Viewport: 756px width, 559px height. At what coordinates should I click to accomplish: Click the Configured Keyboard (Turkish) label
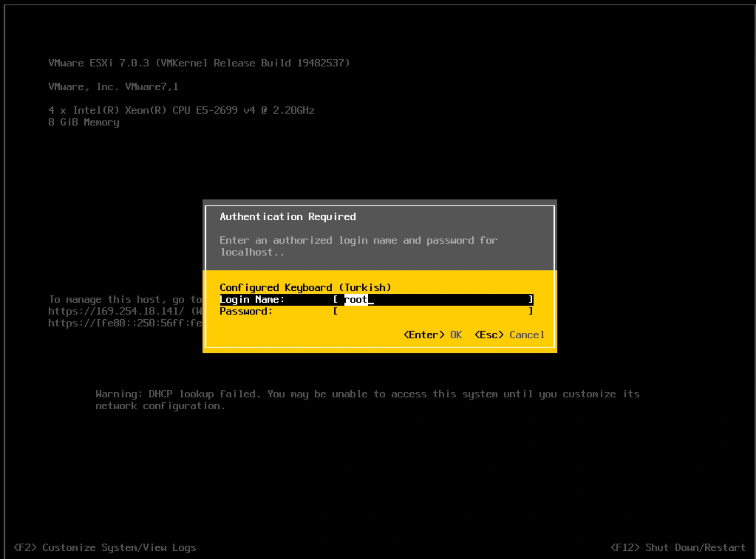(x=305, y=287)
